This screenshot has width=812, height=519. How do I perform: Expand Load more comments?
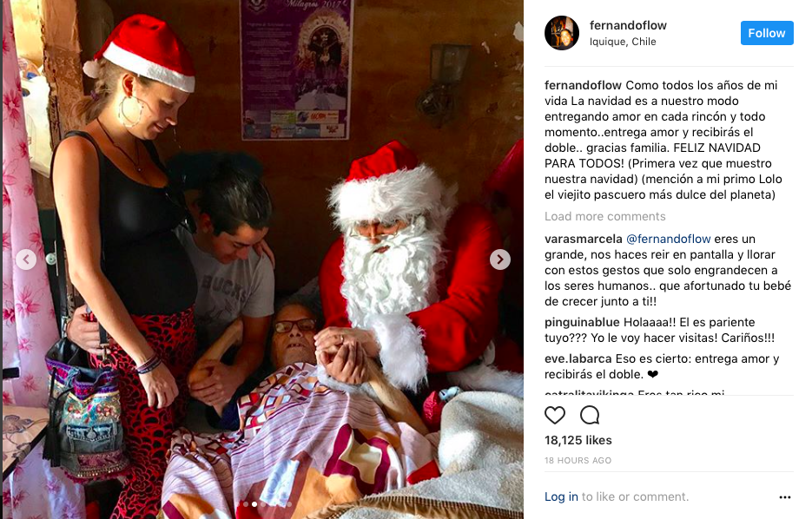pyautogui.click(x=604, y=216)
